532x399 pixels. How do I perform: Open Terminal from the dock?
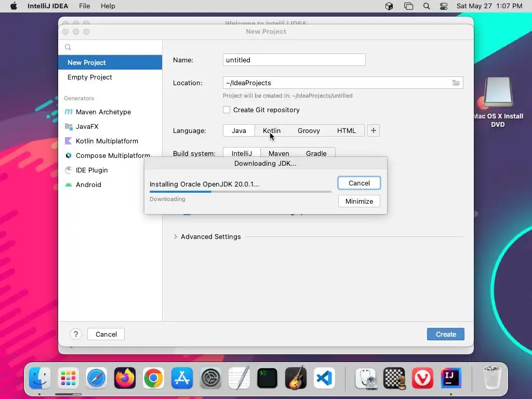(x=268, y=378)
